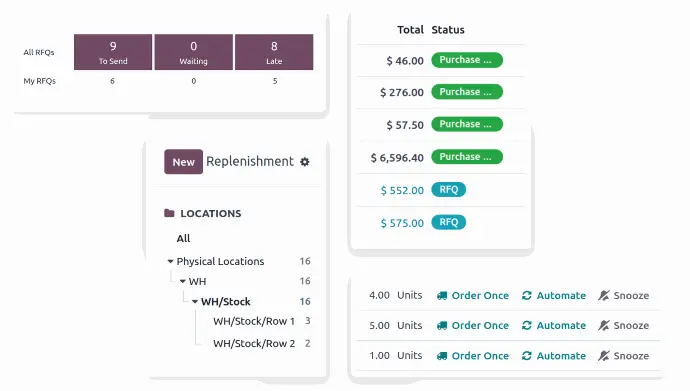
Task: Click the Snooze bell icon for 4.00 Units
Action: [603, 296]
